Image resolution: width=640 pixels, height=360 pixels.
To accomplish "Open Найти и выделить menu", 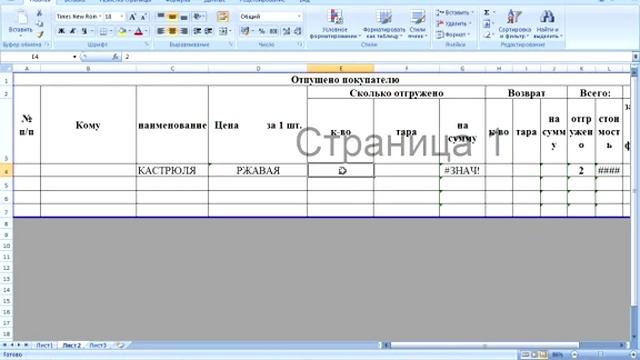I will tap(548, 24).
